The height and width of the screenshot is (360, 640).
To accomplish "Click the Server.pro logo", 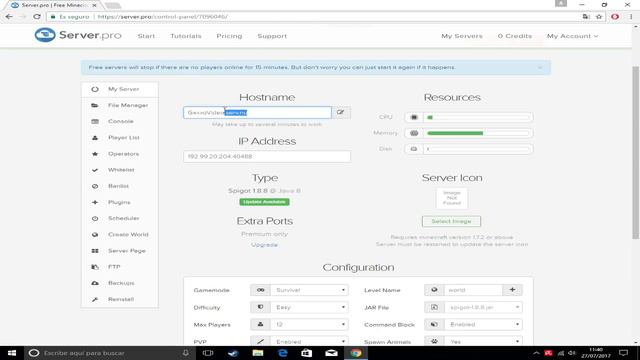I will coord(78,35).
